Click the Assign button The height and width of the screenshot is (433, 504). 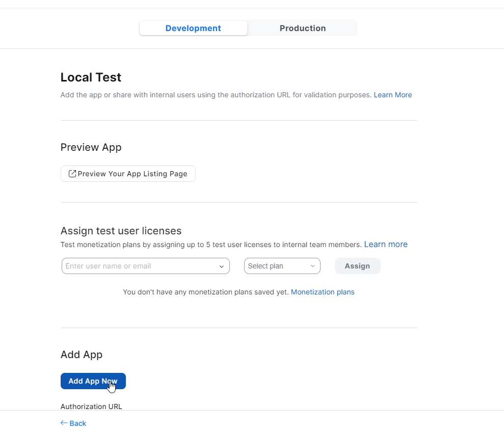click(x=357, y=266)
